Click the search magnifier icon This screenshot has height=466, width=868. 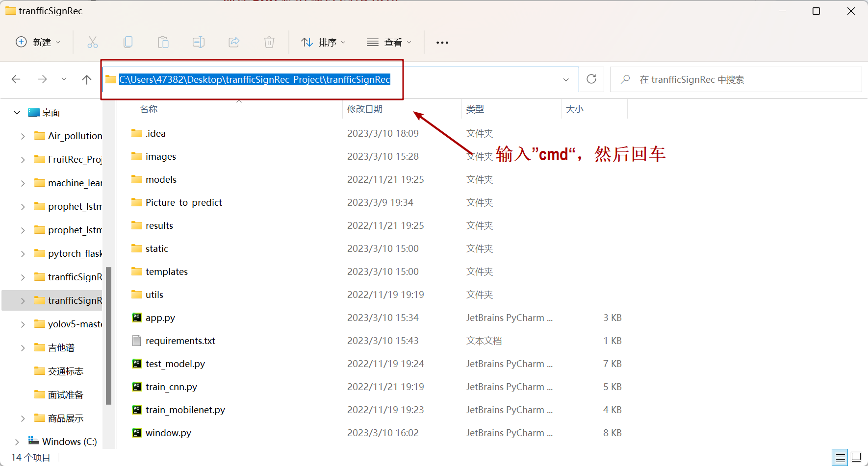(x=625, y=79)
